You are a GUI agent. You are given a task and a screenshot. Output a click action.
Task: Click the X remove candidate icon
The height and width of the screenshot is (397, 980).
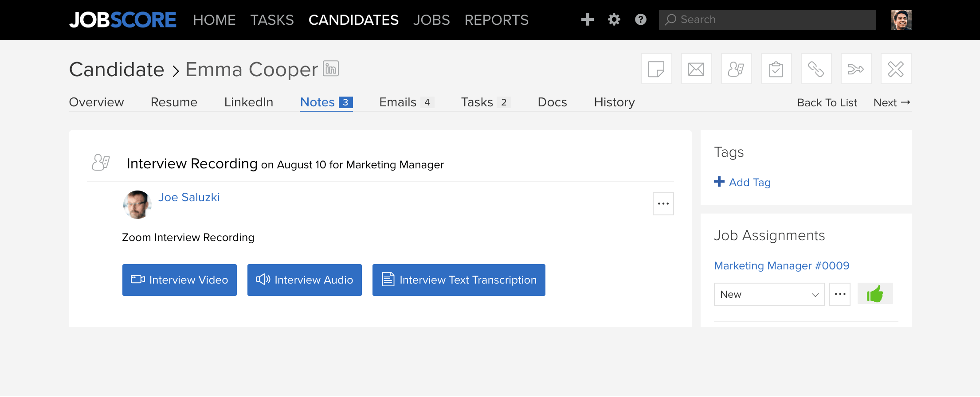point(896,69)
